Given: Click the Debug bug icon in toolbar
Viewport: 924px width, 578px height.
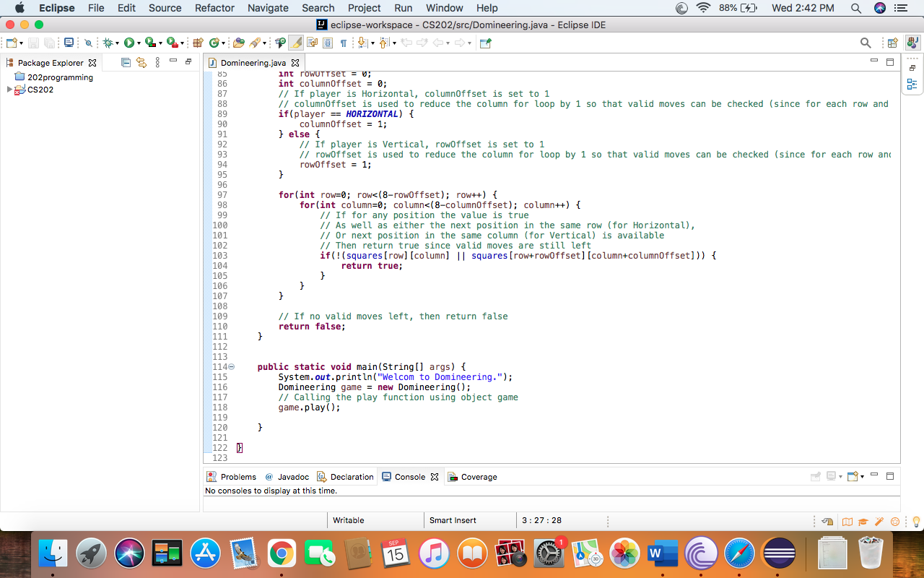Looking at the screenshot, I should pyautogui.click(x=108, y=43).
